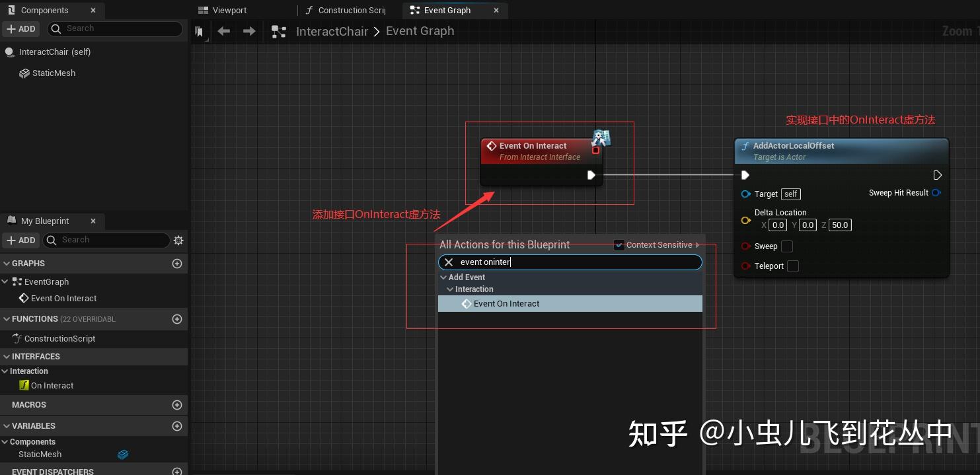980x475 pixels.
Task: Collapse the Add Event category in actions list
Action: [443, 277]
